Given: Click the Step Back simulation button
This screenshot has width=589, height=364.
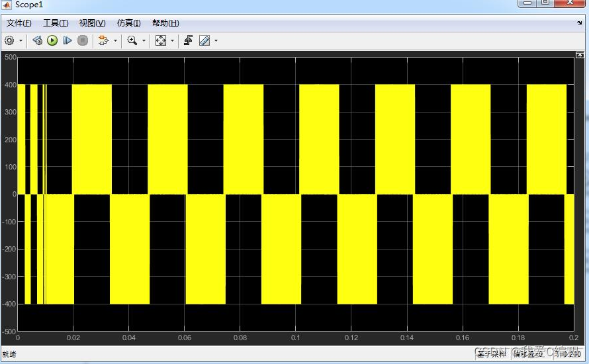Looking at the screenshot, I should click(38, 40).
